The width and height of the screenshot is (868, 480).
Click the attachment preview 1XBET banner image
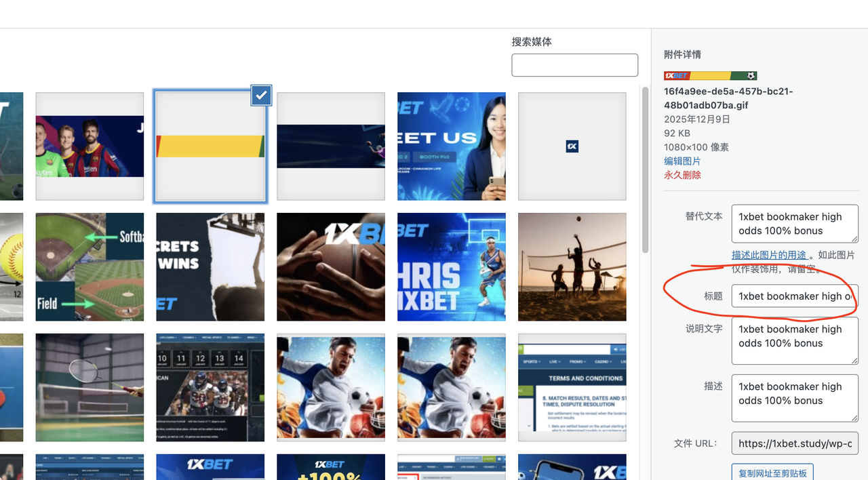pos(710,76)
